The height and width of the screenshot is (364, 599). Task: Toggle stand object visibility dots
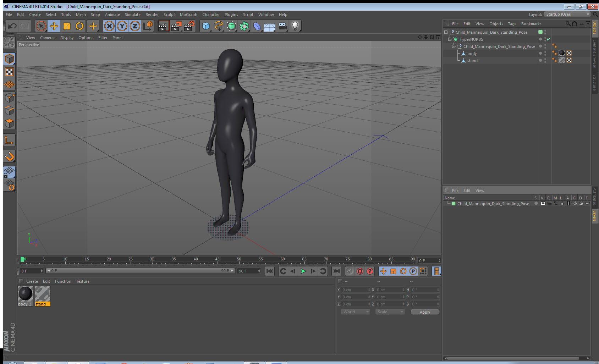click(545, 60)
